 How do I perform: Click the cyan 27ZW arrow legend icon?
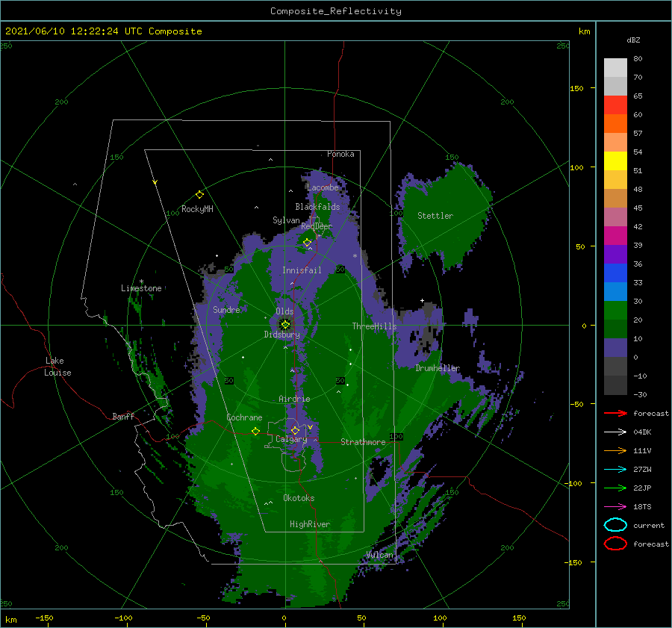[x=615, y=470]
